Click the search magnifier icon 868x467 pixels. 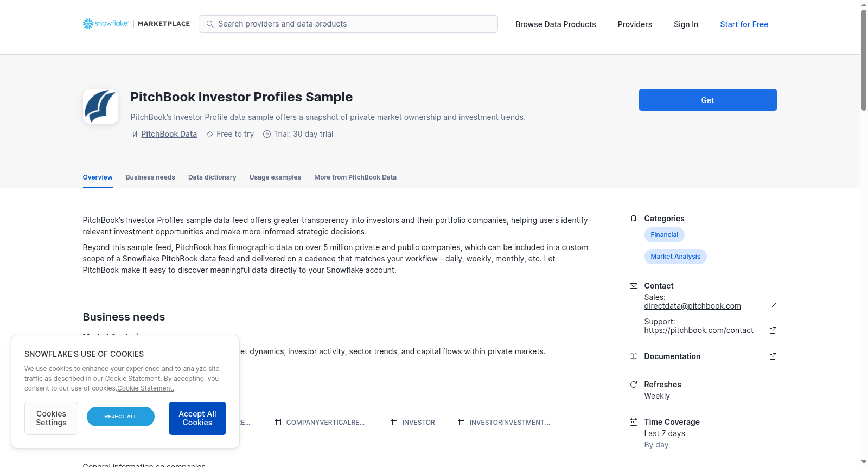pos(210,24)
